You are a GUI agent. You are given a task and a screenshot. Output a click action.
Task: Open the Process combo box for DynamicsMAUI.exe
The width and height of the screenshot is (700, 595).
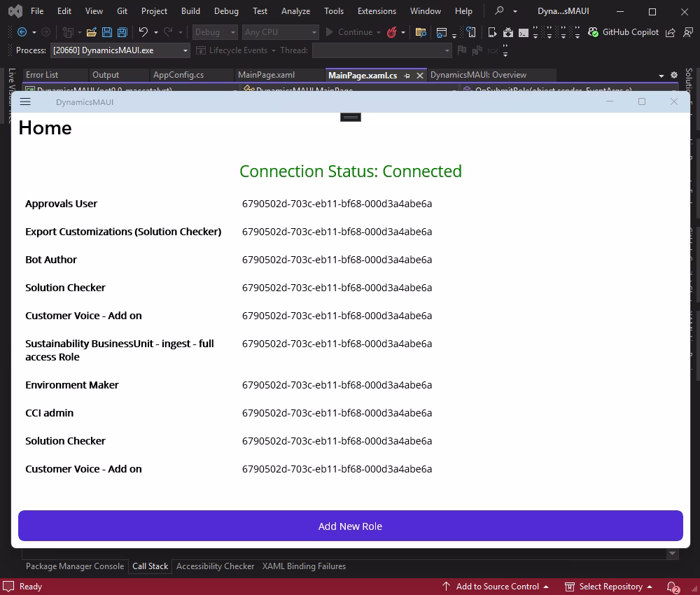coord(120,50)
